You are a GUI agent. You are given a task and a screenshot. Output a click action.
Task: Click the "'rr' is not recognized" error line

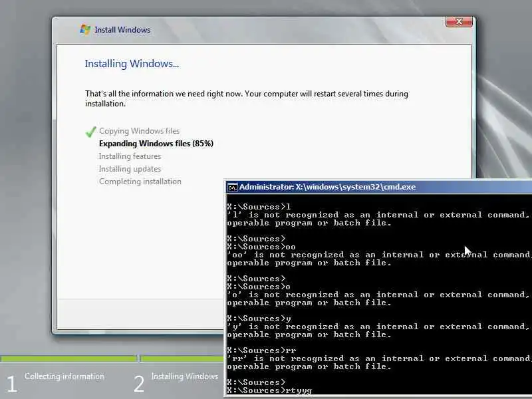pos(379,358)
